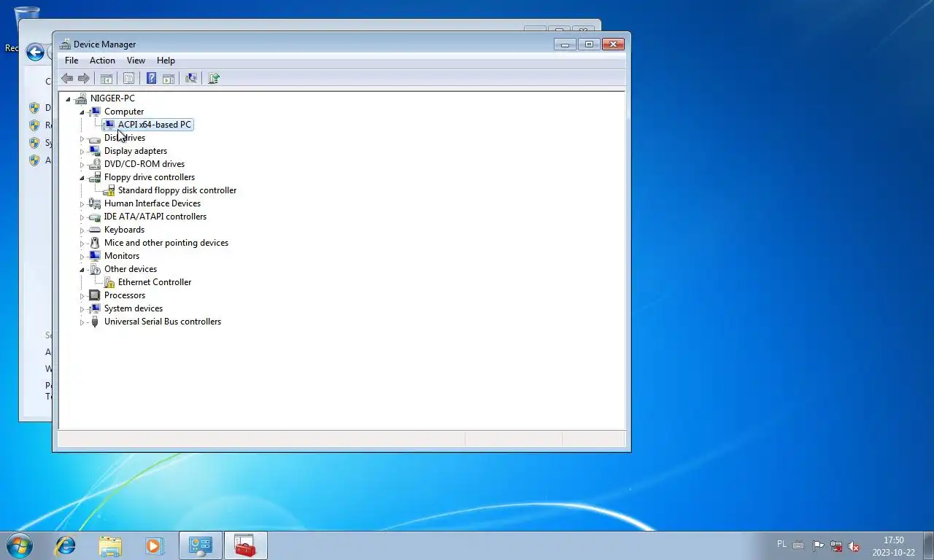Expand Mice and other pointing devices
Viewport: 934px width, 560px height.
click(82, 244)
